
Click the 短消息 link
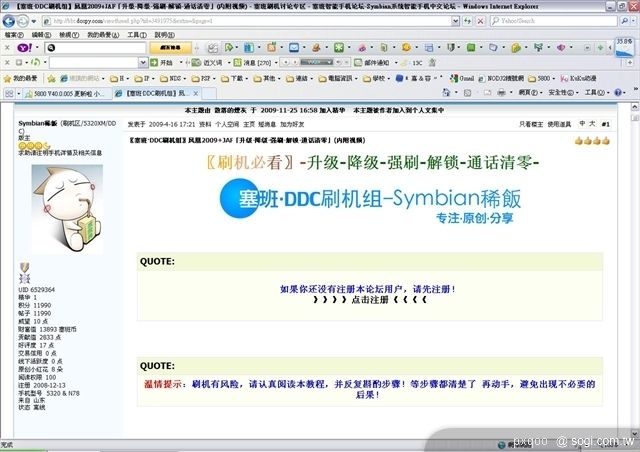tap(267, 124)
